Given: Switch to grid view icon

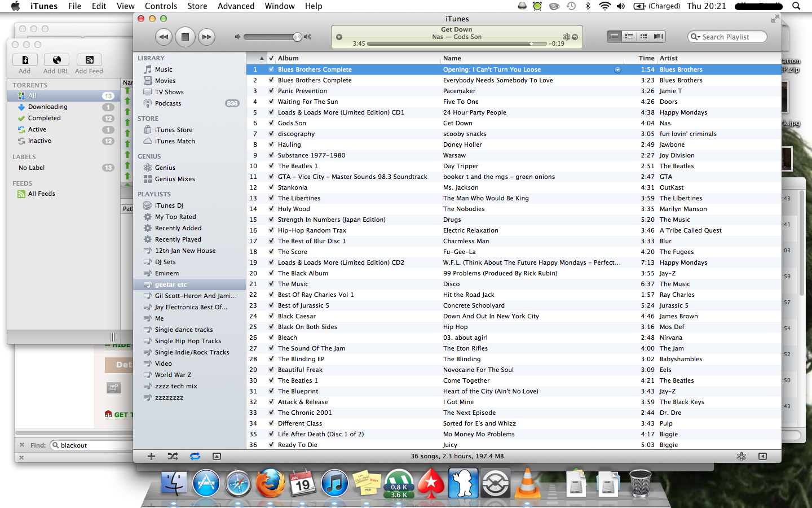Looking at the screenshot, I should click(643, 37).
